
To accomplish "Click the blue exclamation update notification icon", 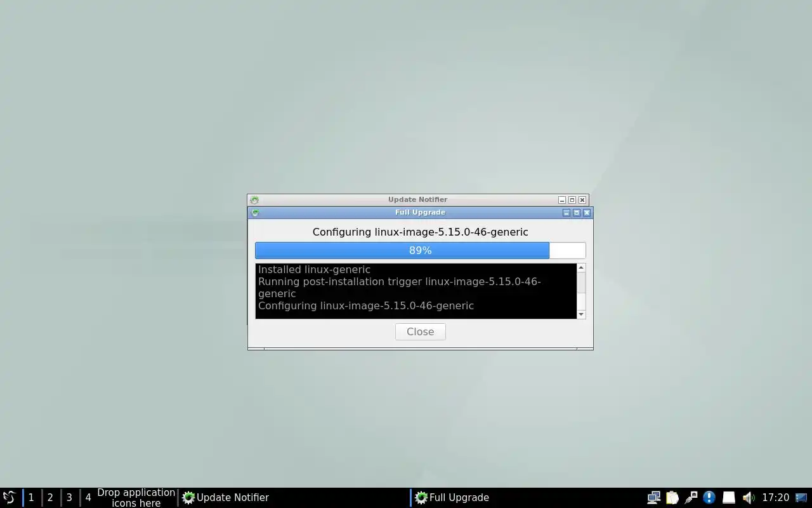I will click(x=709, y=497).
